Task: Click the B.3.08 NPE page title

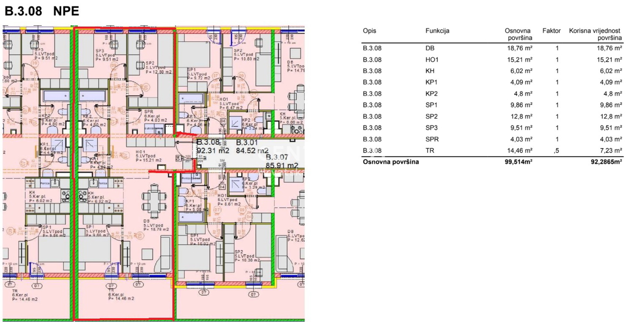Action: point(42,12)
